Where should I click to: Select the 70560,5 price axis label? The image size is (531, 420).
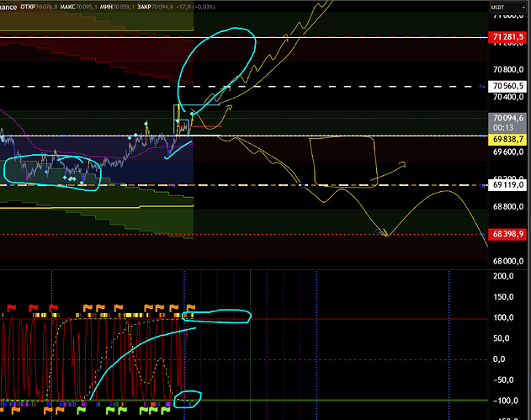[x=507, y=87]
